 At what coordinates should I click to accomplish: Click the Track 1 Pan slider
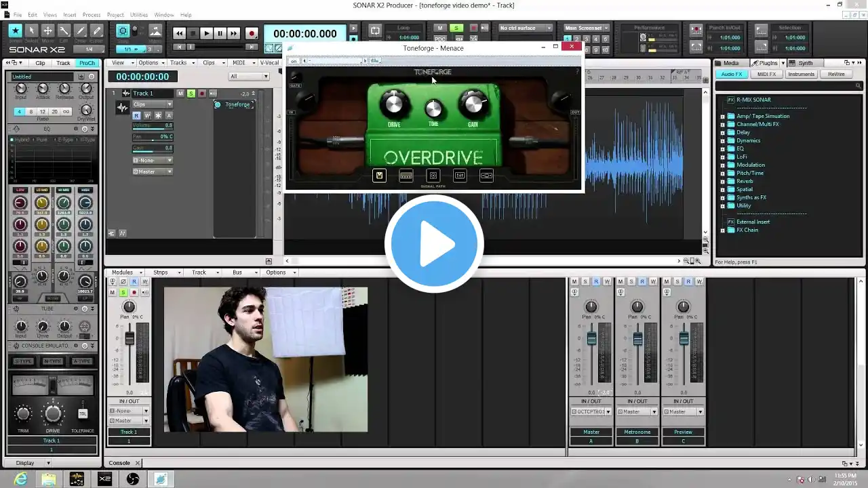(153, 137)
